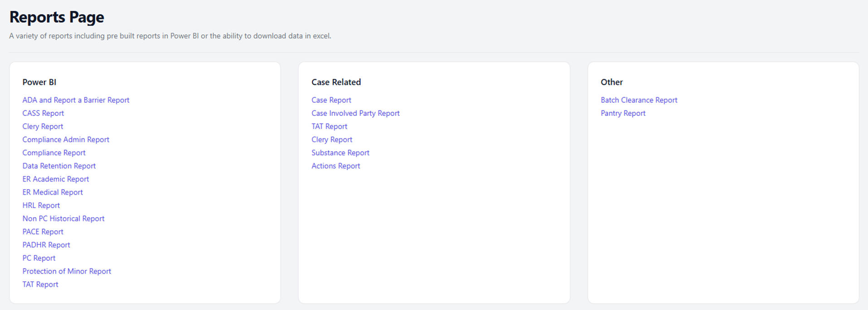Open Clery Report under Case Related
The width and height of the screenshot is (868, 310).
coord(332,139)
